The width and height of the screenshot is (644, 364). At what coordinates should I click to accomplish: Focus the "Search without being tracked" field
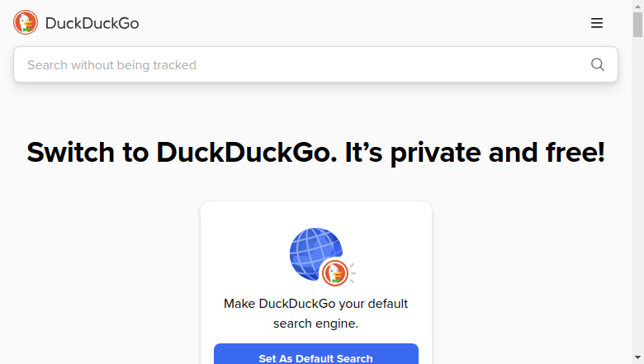315,64
